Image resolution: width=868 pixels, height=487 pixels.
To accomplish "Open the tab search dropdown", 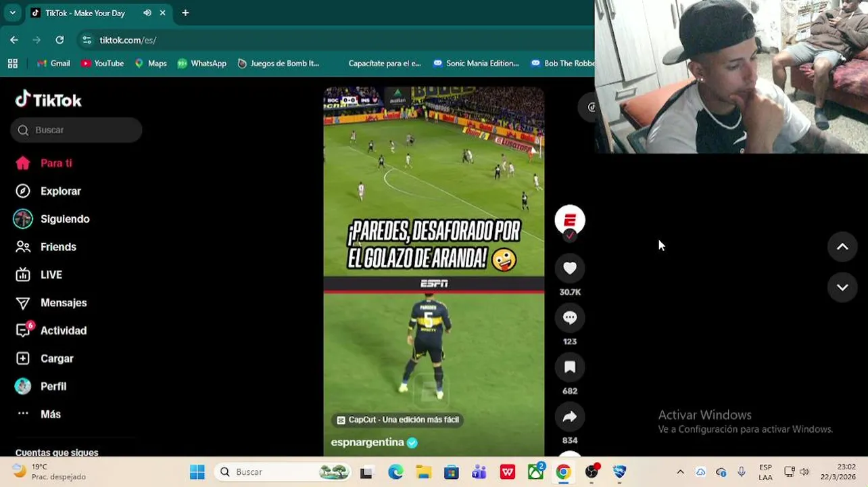I will 12,13.
